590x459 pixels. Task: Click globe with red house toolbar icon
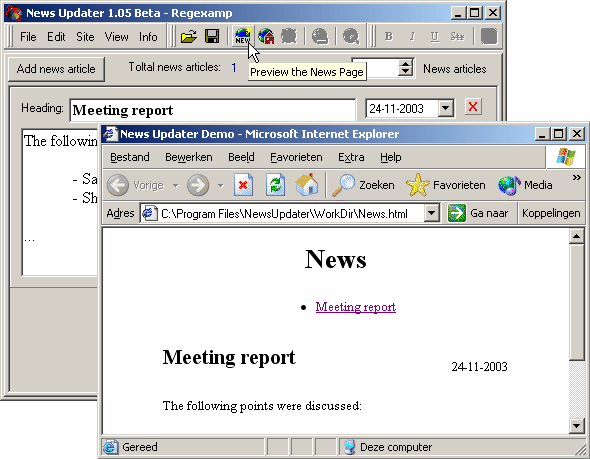(x=266, y=36)
